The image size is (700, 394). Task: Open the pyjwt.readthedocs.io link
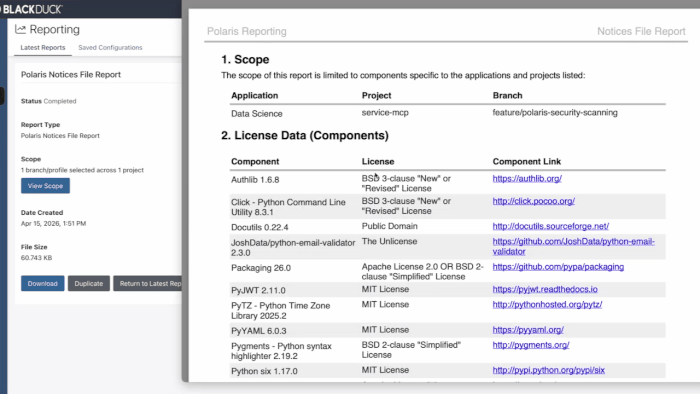(545, 289)
